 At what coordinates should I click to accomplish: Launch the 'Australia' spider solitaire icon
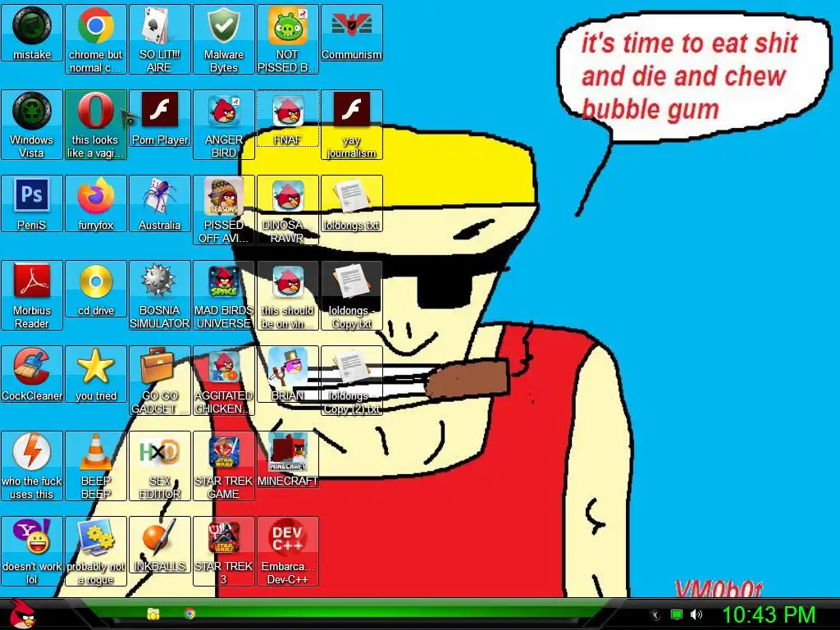tap(159, 203)
